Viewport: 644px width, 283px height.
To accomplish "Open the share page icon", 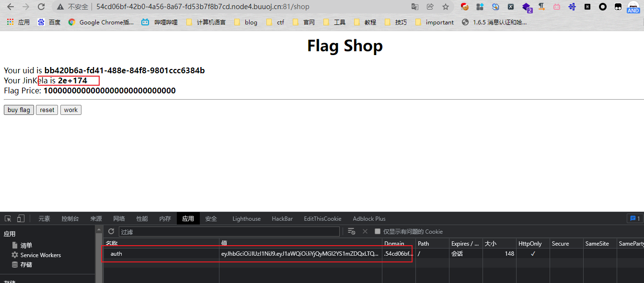I will pyautogui.click(x=430, y=7).
